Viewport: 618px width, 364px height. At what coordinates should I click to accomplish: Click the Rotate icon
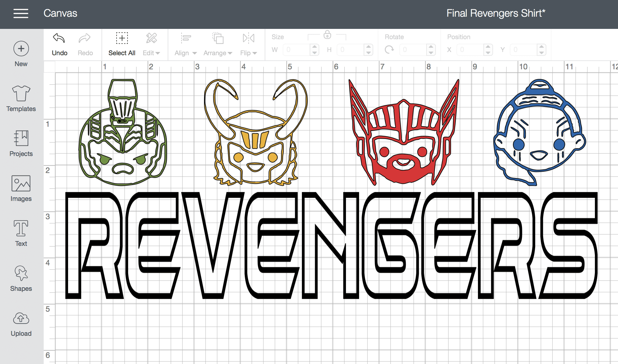point(389,49)
